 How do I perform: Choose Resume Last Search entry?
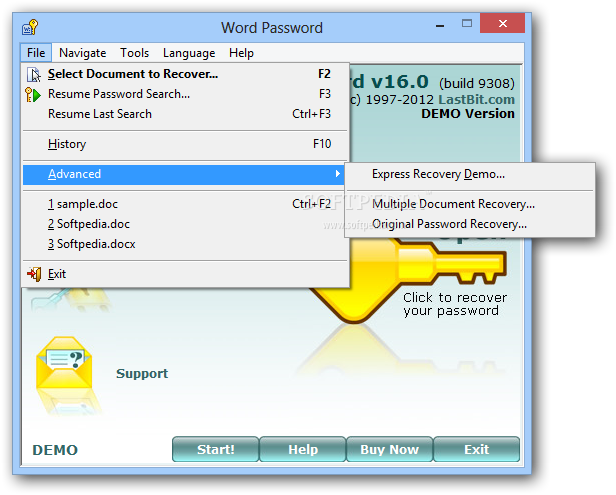[x=185, y=114]
